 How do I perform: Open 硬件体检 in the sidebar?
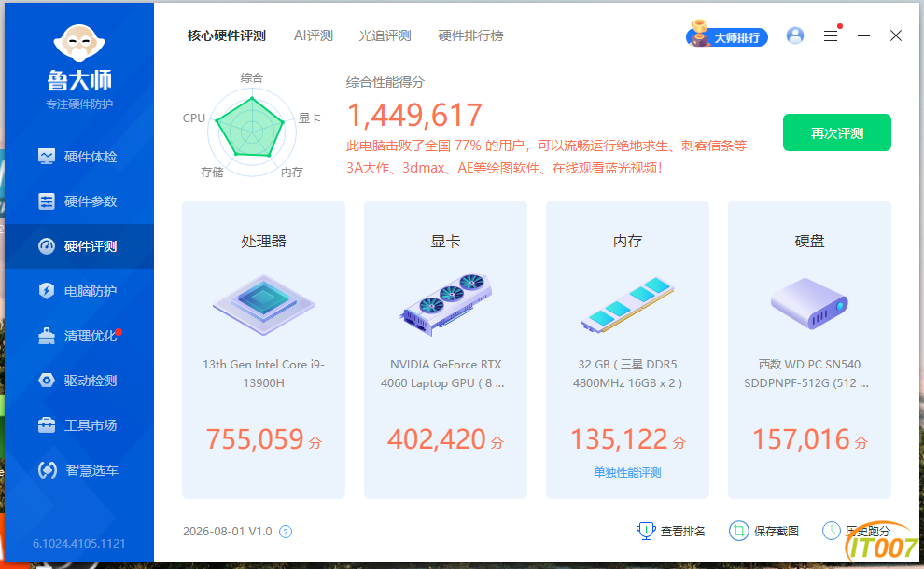click(79, 157)
